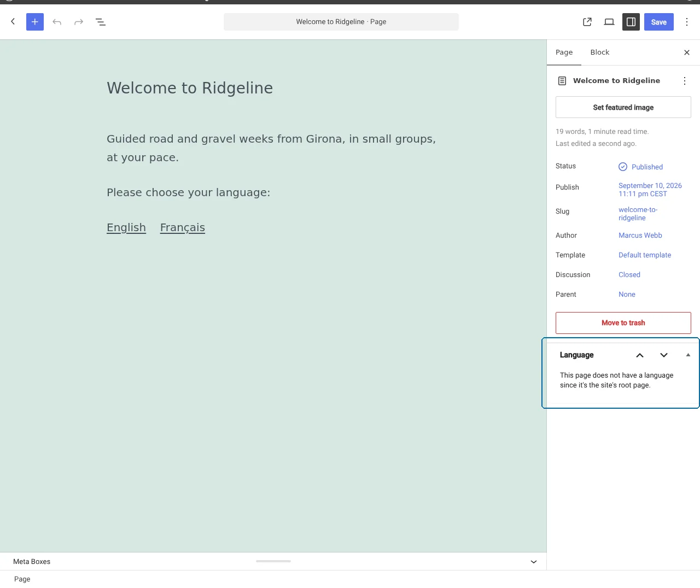
Task: Move Language meta box up
Action: click(640, 355)
